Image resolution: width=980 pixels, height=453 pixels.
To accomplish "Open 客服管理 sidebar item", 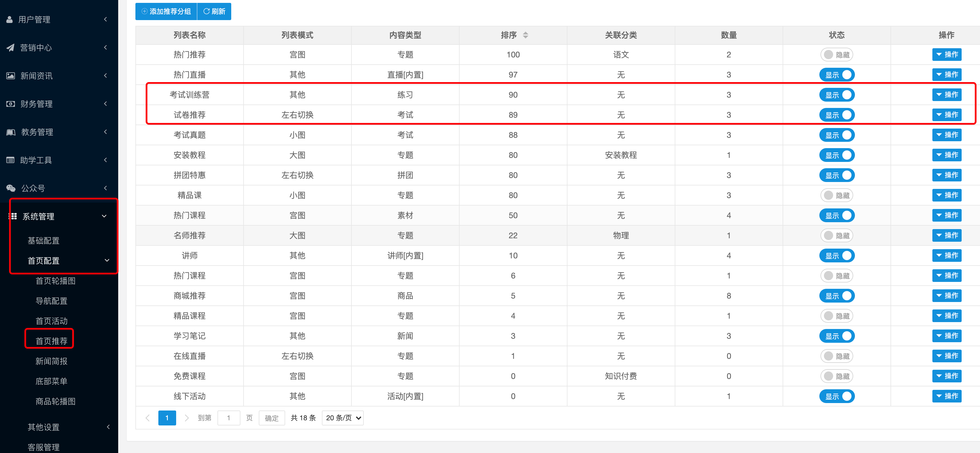I will (43, 447).
